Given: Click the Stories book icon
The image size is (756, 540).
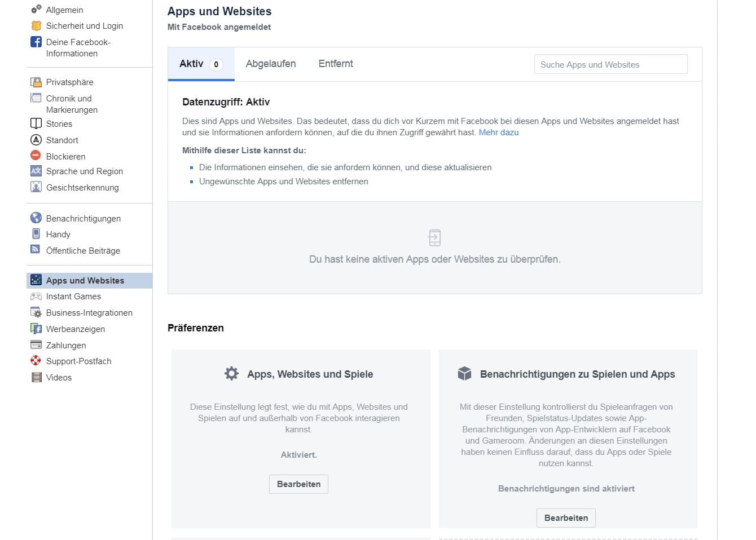Looking at the screenshot, I should coord(36,123).
